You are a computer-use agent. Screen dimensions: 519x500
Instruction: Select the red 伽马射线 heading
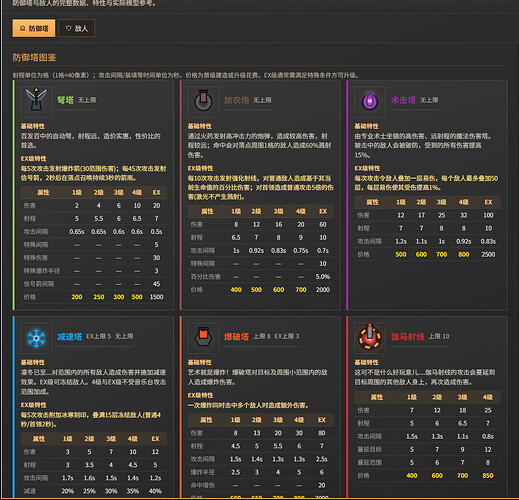tap(407, 337)
